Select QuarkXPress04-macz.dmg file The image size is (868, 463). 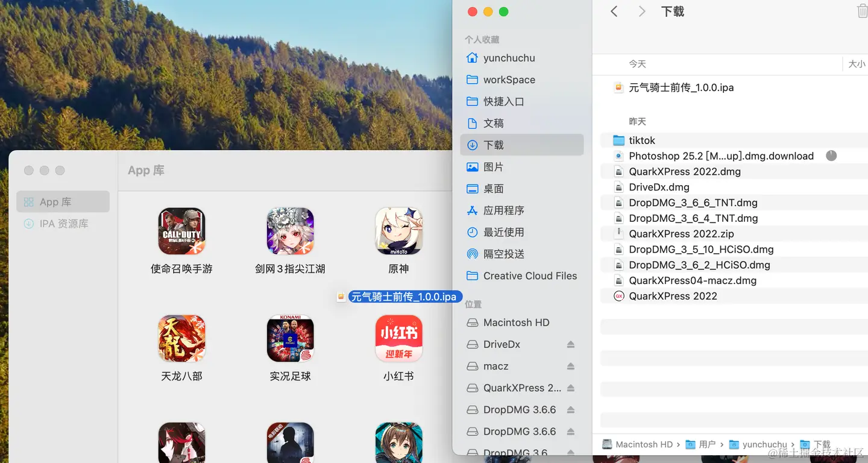tap(734, 280)
